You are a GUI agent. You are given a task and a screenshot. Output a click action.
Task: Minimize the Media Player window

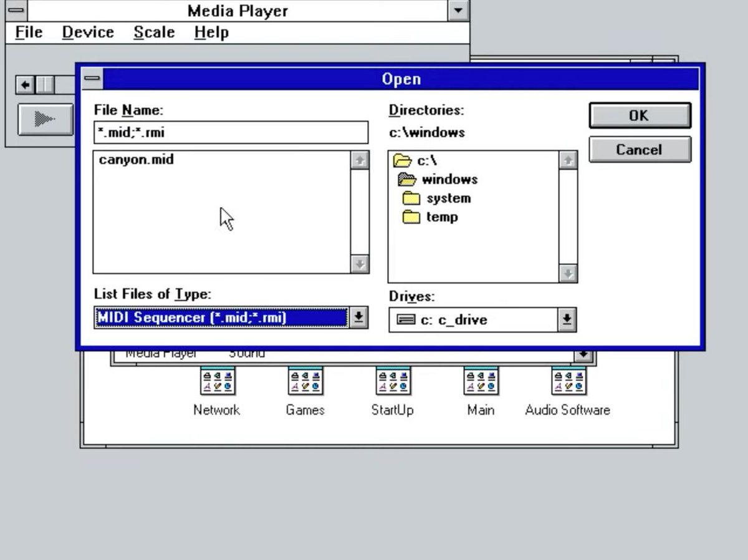tap(459, 10)
